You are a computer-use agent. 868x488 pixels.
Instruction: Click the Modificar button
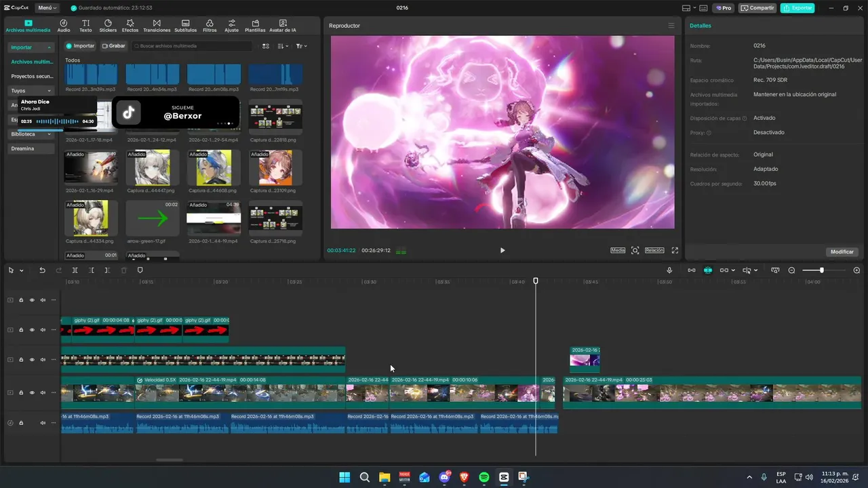842,251
